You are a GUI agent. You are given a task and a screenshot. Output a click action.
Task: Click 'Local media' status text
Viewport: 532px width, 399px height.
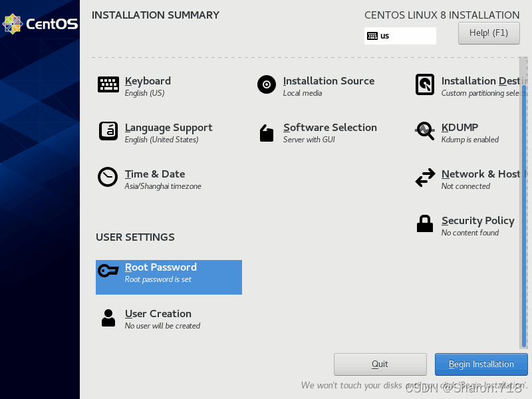[303, 93]
